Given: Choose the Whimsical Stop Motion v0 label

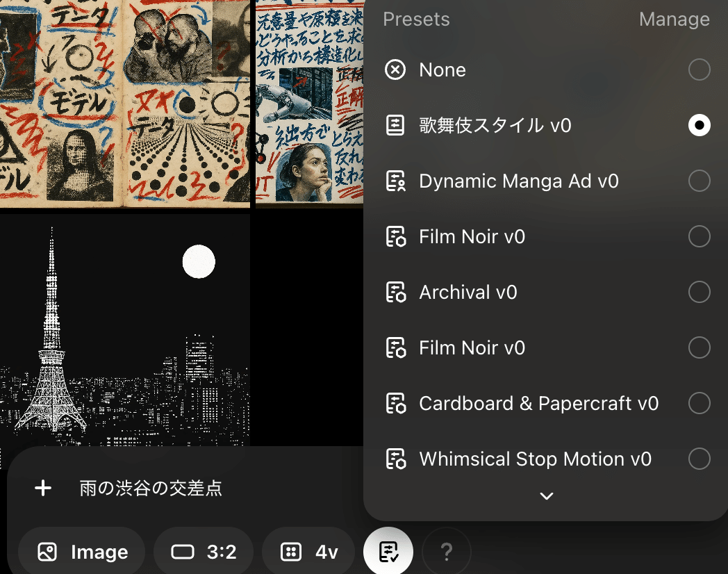Looking at the screenshot, I should pos(535,459).
